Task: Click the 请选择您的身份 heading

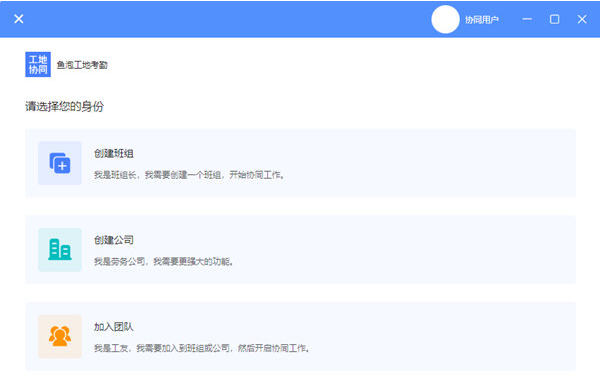Action: pos(64,106)
